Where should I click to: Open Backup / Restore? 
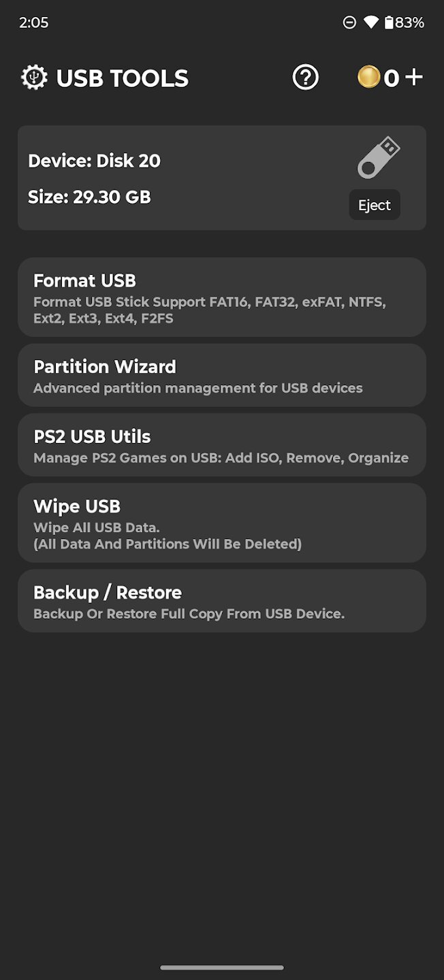coord(222,601)
